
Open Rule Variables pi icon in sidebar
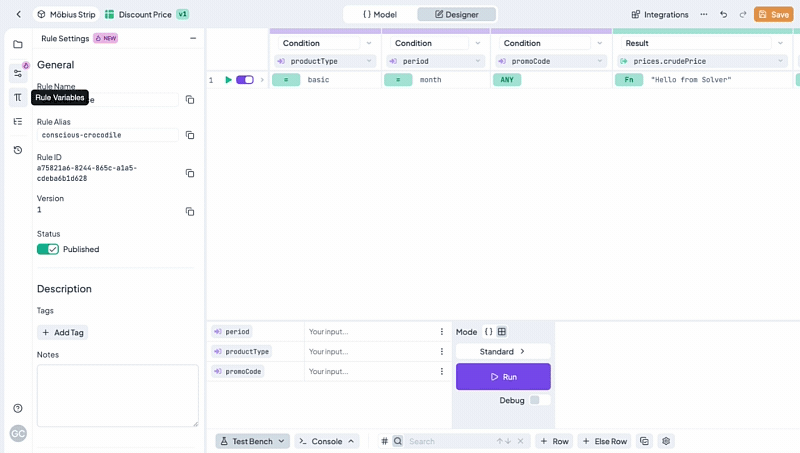[18, 97]
